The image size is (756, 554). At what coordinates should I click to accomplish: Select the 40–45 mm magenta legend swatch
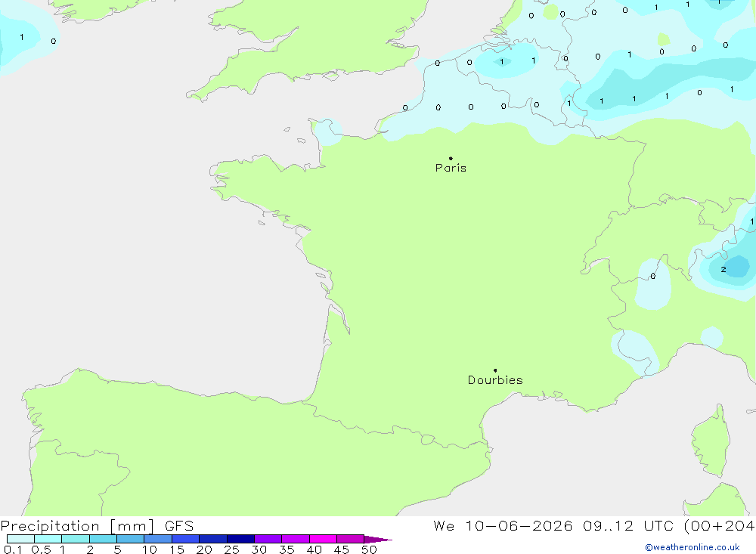[323, 539]
